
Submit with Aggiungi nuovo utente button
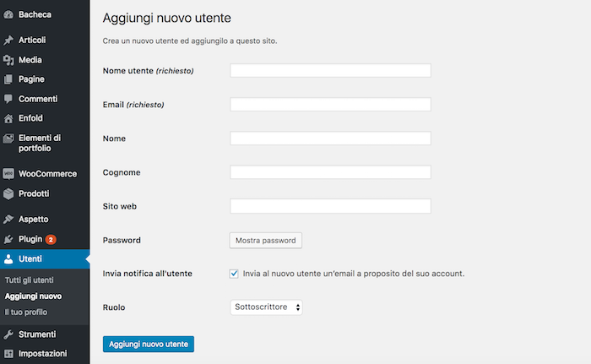pos(148,345)
